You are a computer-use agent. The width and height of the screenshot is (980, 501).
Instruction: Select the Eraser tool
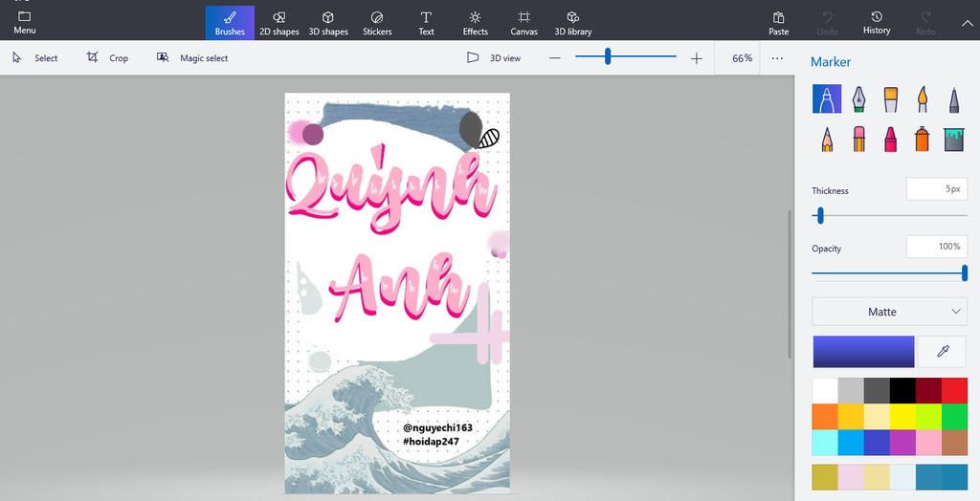pos(858,139)
